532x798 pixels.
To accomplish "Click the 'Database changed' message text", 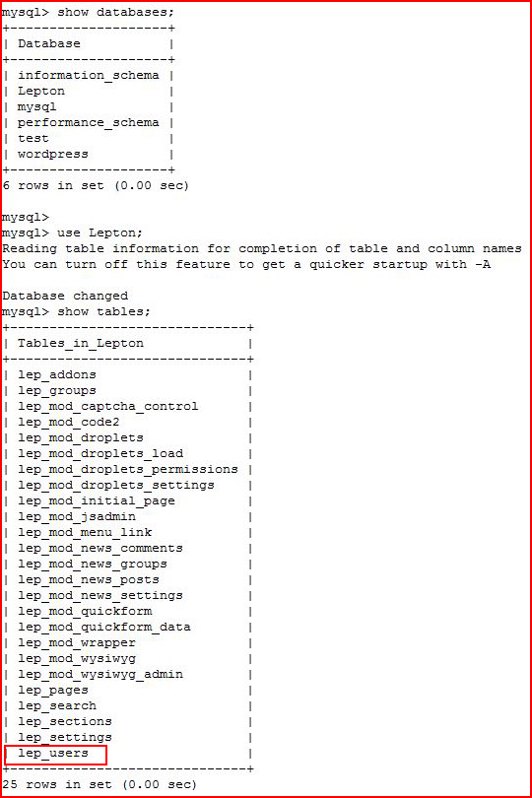I will tap(65, 296).
